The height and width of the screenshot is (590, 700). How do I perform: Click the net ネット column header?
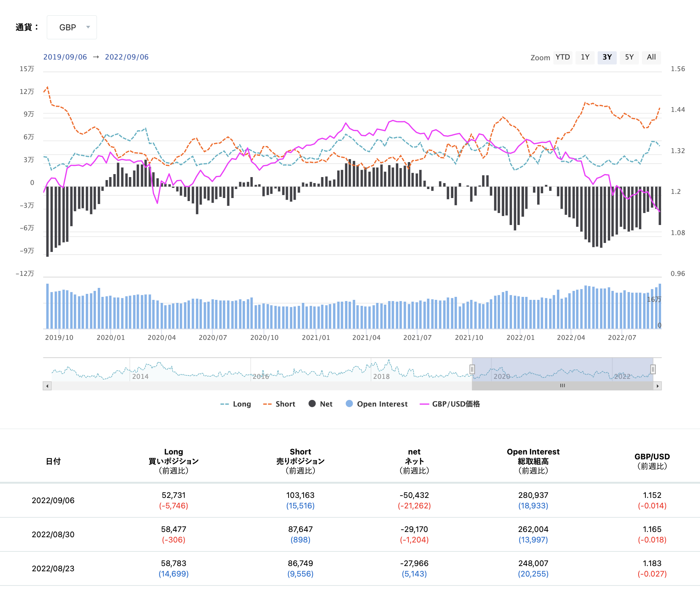[x=414, y=461]
